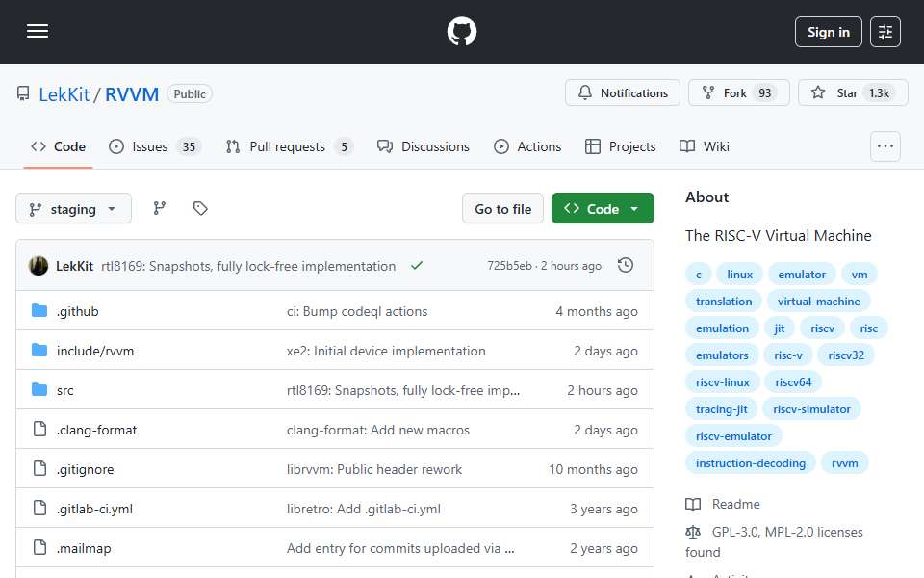Show CI status green checkmark details
Screen dimensions: 924x578
(x=417, y=266)
